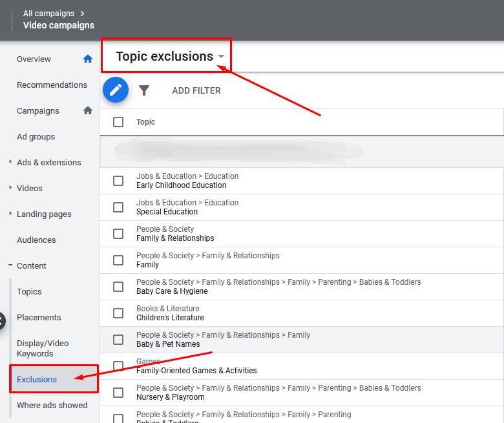Select the Baby Care & Hygiene checkbox
Screen dimensions: 504x423
coord(118,287)
